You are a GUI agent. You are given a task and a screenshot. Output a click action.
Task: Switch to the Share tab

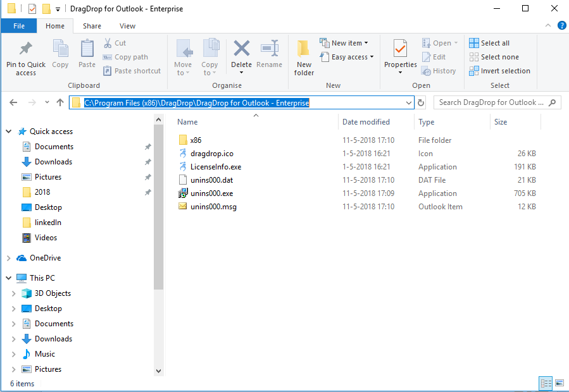pos(92,26)
